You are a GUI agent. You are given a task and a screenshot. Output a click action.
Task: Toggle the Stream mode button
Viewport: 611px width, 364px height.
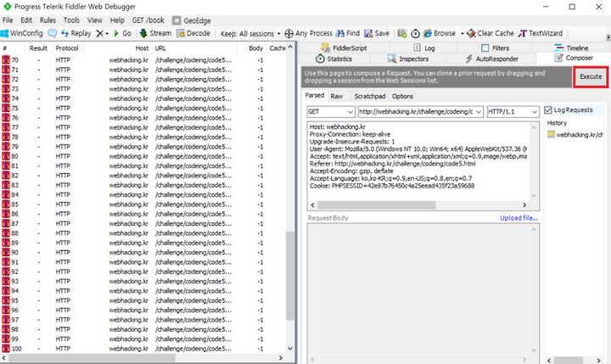pyautogui.click(x=155, y=34)
